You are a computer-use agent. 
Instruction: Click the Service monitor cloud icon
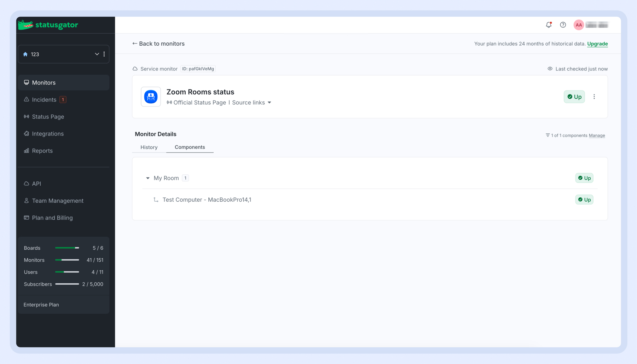point(135,69)
